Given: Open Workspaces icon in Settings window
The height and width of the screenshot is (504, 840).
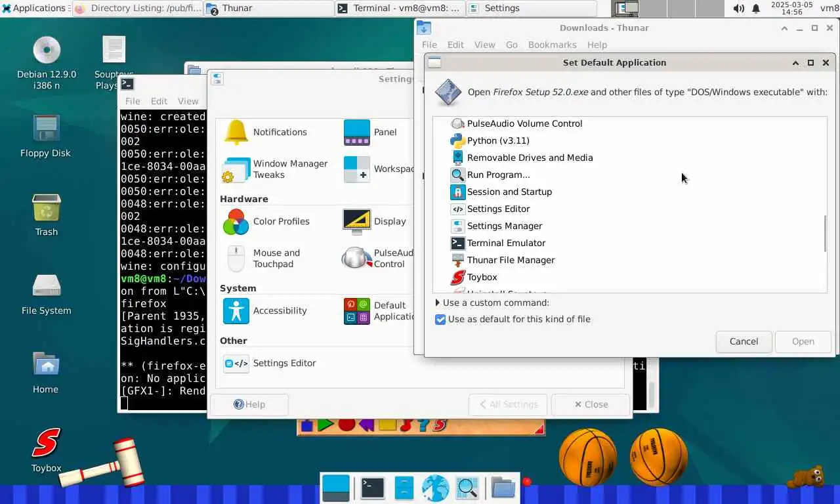Looking at the screenshot, I should point(356,169).
